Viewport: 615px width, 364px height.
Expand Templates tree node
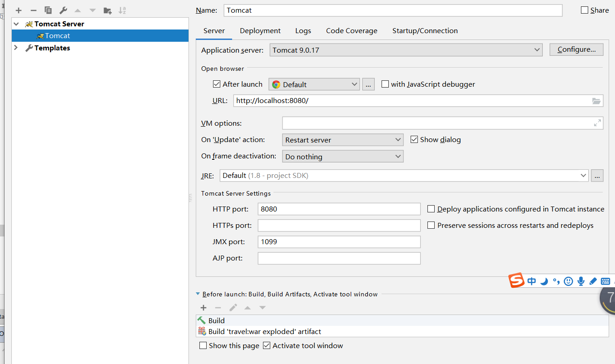16,48
